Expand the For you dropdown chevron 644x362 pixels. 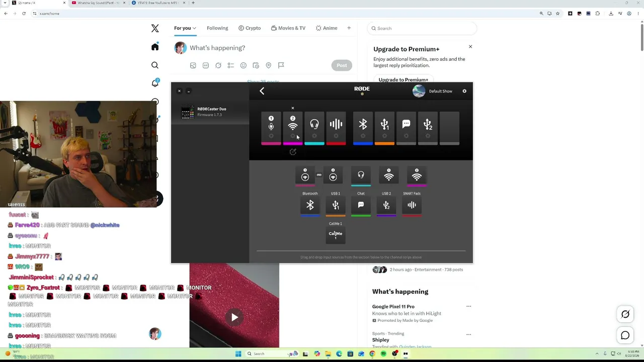pyautogui.click(x=194, y=28)
